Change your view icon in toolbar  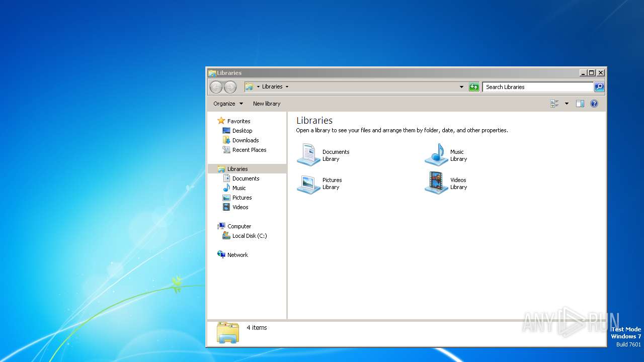(554, 104)
